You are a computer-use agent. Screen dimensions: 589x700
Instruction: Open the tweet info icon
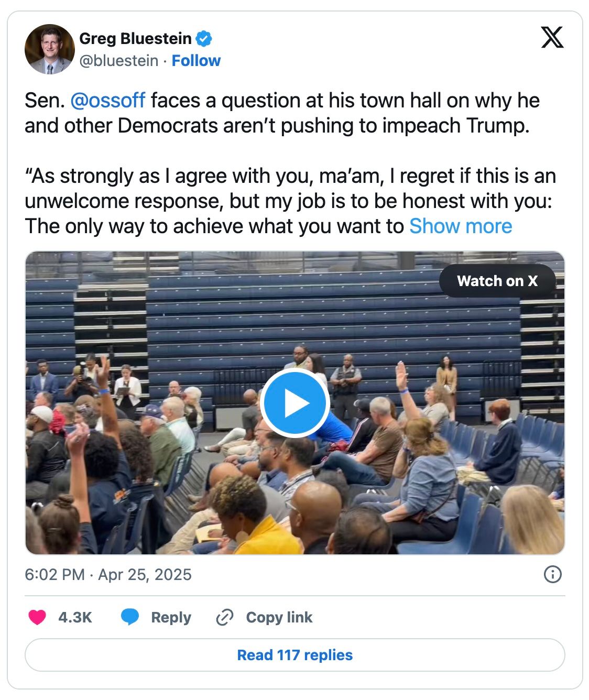[x=553, y=574]
